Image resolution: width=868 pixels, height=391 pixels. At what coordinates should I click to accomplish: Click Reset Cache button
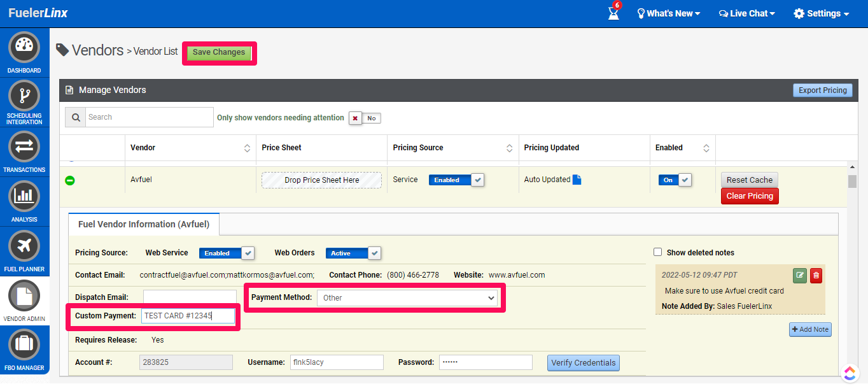click(749, 180)
